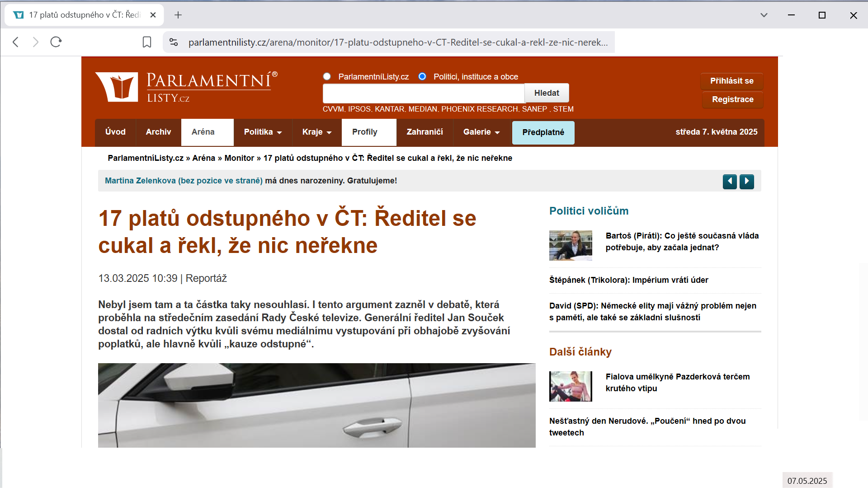Click the article headline '17 platů odstupného v ČT'
The height and width of the screenshot is (496, 868).
point(287,232)
